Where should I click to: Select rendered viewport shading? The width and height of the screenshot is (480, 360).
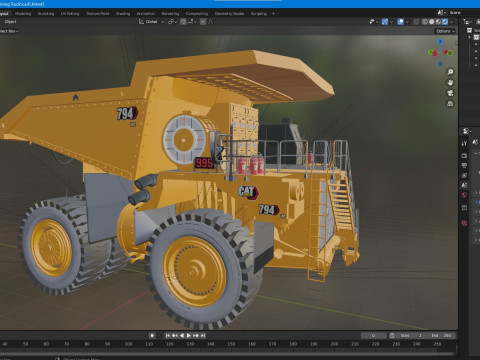click(445, 22)
